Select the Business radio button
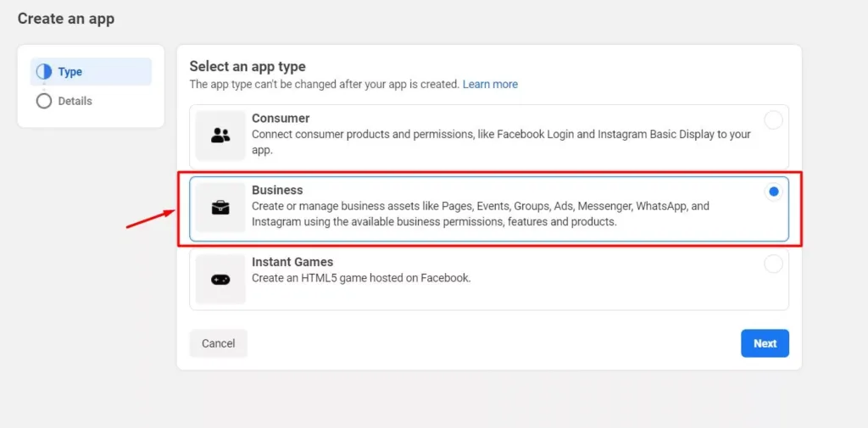Screen dimensions: 868x428 point(773,192)
